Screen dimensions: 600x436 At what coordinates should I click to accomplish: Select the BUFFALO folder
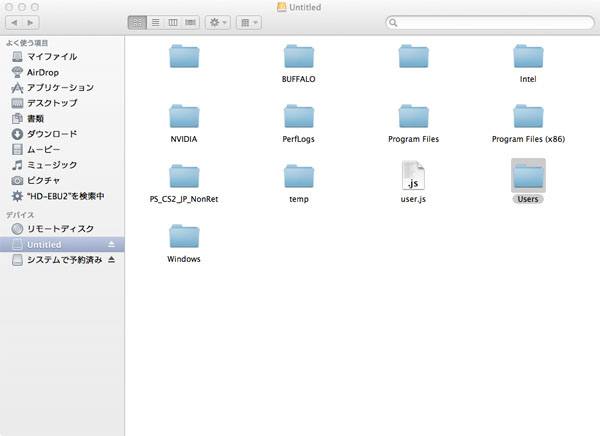point(299,56)
